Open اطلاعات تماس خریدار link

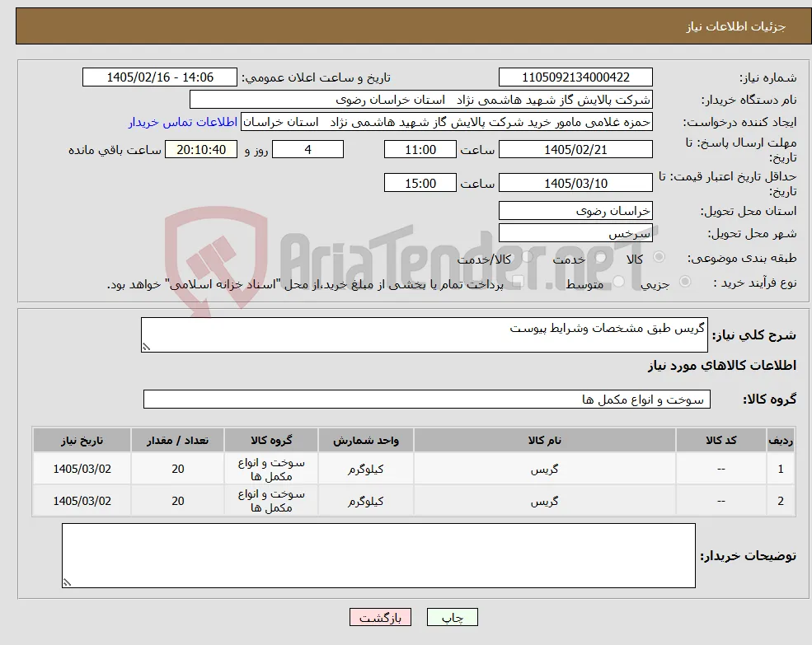pyautogui.click(x=183, y=122)
